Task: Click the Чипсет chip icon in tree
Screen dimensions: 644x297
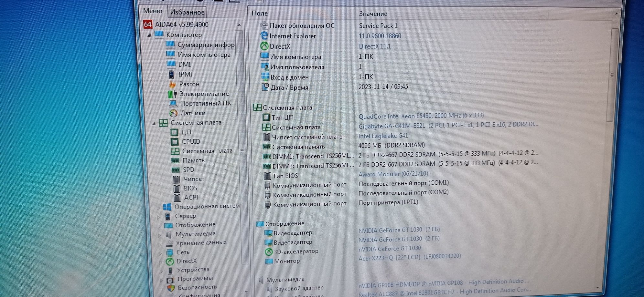Action: click(x=177, y=179)
